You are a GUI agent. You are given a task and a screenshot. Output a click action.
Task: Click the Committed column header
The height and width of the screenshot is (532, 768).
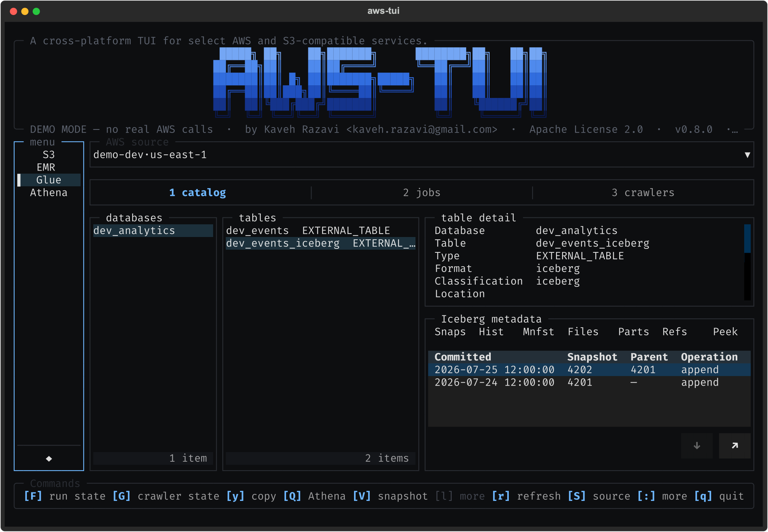click(x=463, y=357)
